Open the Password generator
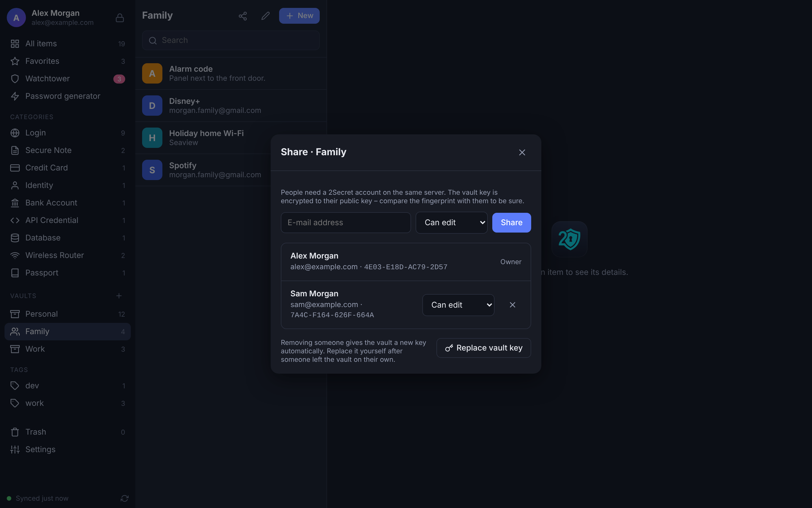812x508 pixels. tap(67, 96)
